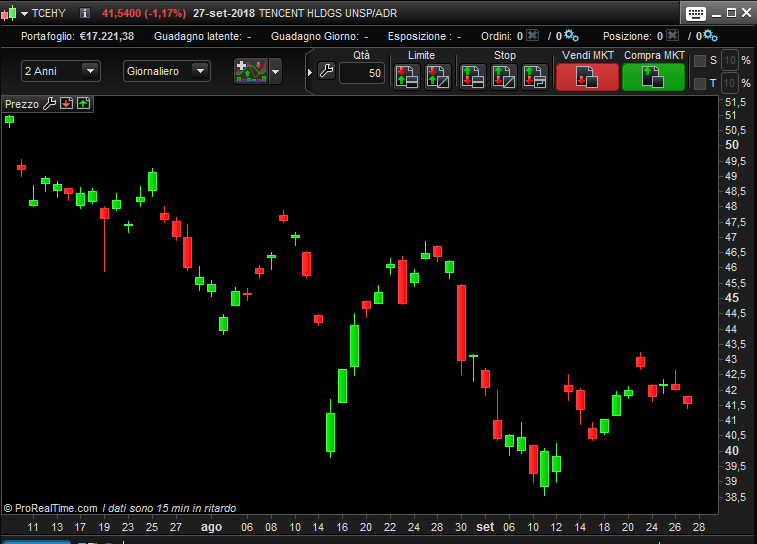Click the add indicator chart icon

click(251, 71)
